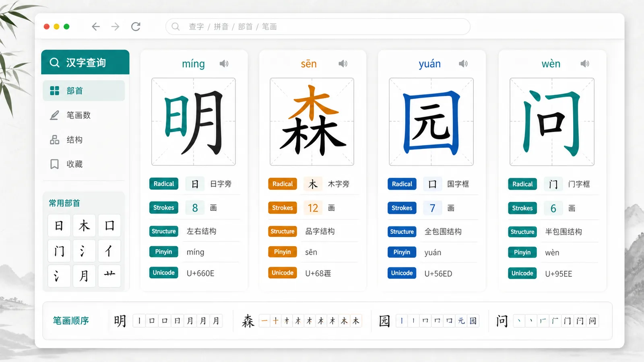The height and width of the screenshot is (362, 644).
Task: Click the Unicode value U+95EE
Action: tap(559, 274)
